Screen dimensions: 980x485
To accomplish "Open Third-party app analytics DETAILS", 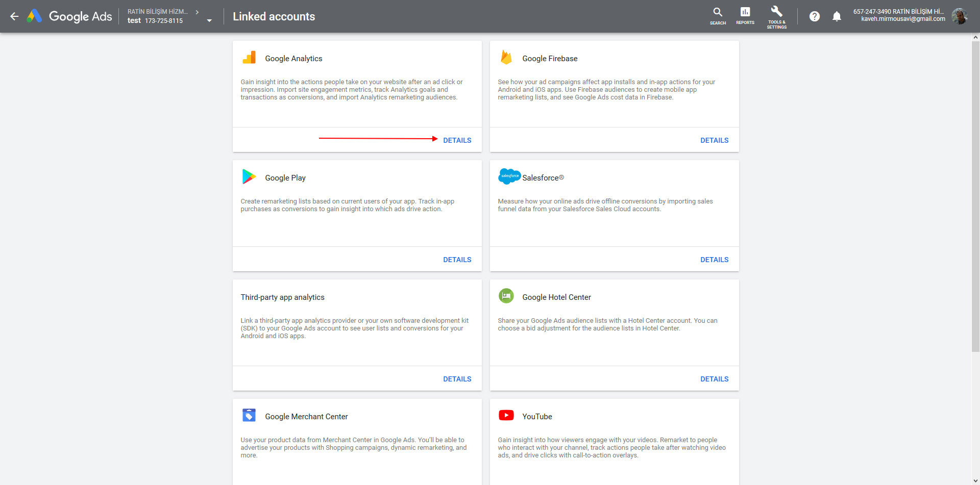I will 457,379.
